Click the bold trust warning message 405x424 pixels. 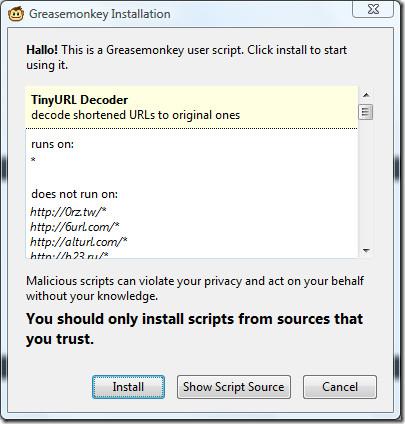[194, 329]
